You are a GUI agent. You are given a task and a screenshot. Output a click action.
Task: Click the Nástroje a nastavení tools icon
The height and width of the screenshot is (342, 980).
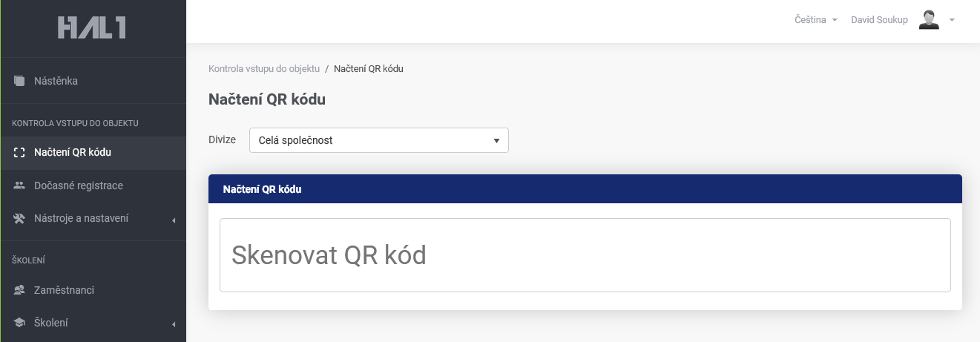[x=19, y=218]
